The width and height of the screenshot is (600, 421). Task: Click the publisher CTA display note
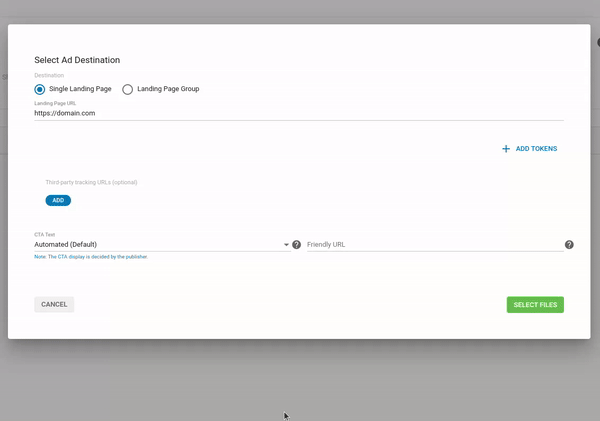point(90,257)
